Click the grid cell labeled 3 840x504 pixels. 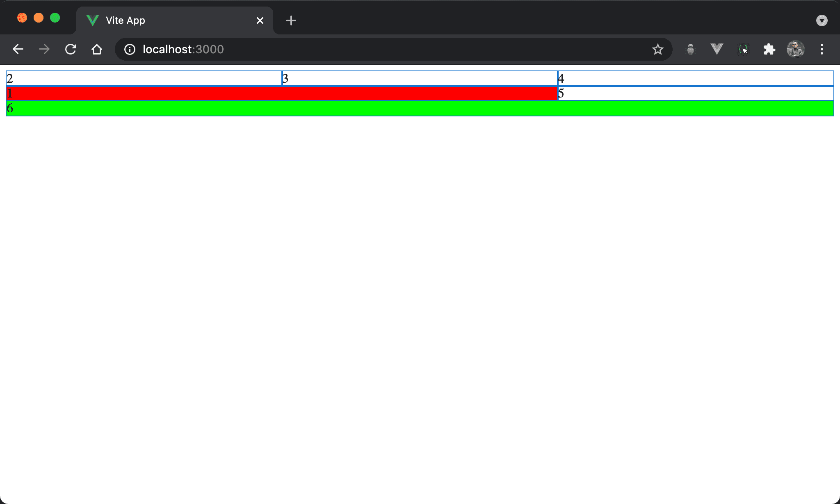point(420,78)
